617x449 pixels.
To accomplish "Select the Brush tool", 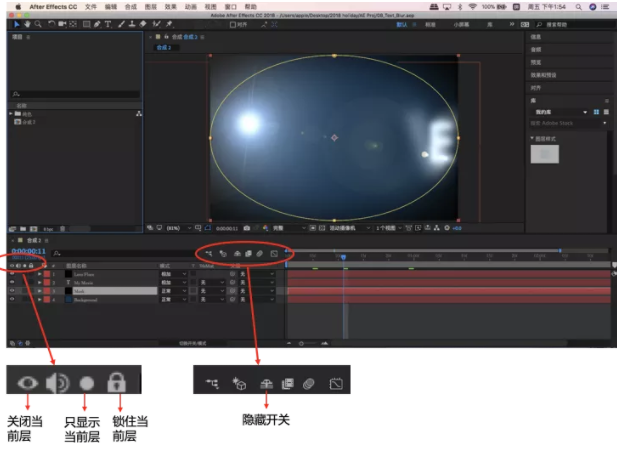I will (x=122, y=24).
